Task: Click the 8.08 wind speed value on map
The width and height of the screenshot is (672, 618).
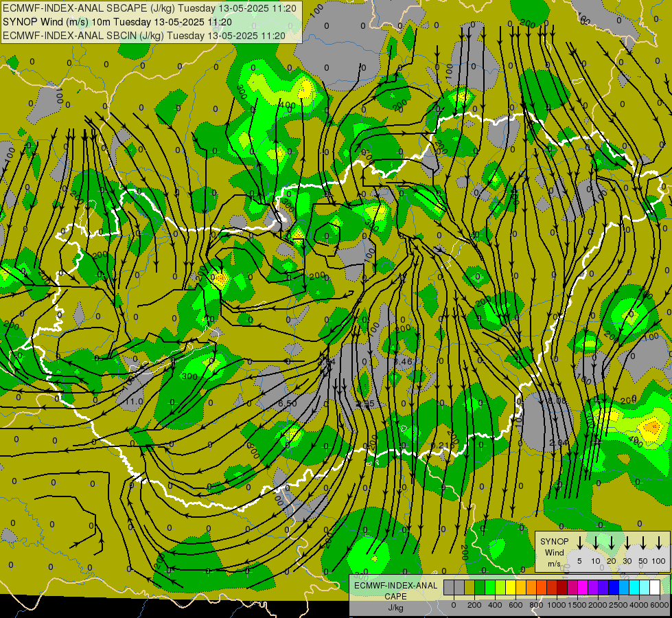Action: (557, 400)
